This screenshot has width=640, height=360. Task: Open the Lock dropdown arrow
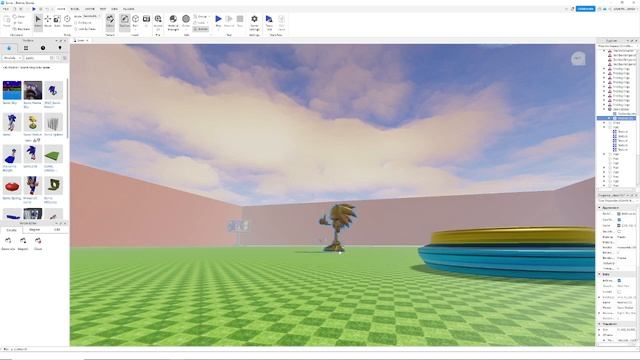coord(207,23)
